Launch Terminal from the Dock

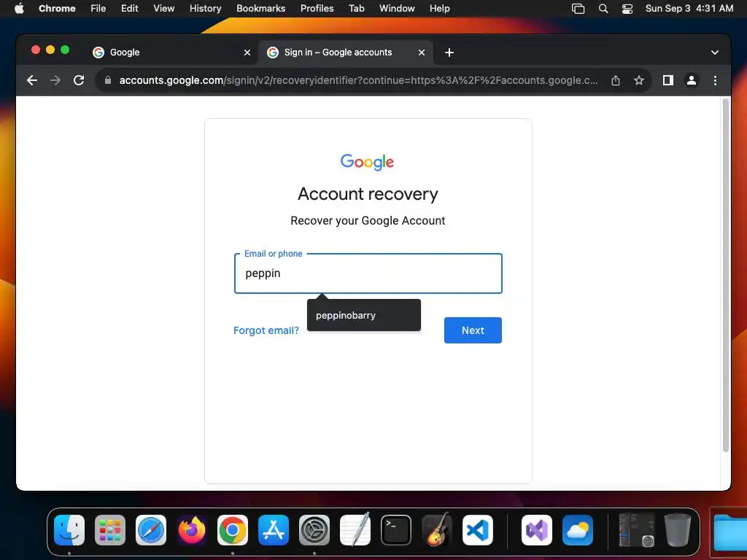click(396, 530)
